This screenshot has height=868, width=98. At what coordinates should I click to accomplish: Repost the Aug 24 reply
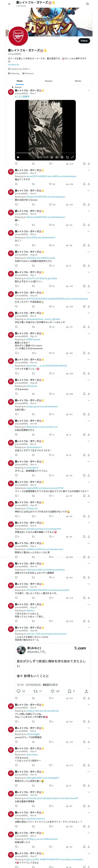pos(33,265)
